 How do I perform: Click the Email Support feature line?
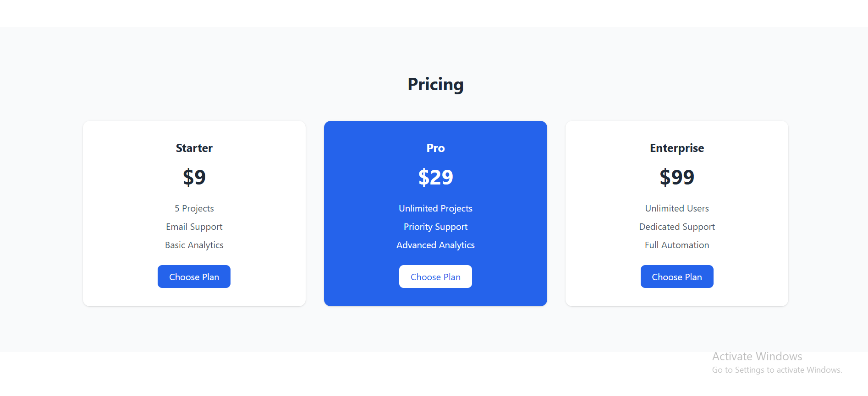pos(194,227)
